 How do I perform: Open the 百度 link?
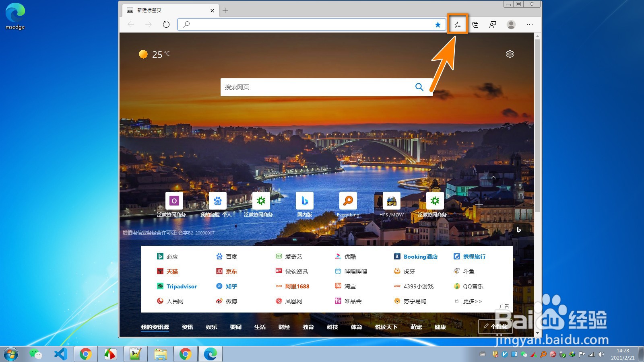[227, 257]
